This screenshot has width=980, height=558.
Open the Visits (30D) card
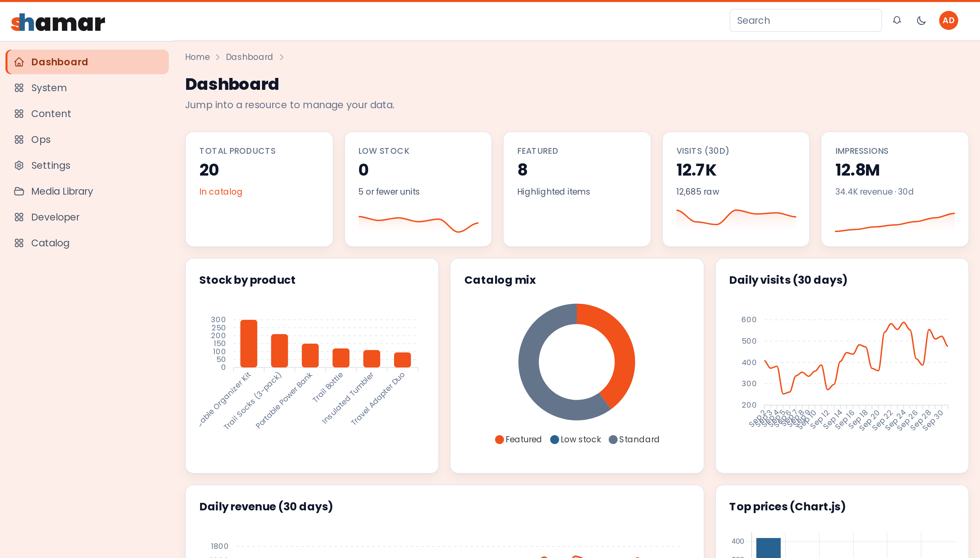[736, 189]
